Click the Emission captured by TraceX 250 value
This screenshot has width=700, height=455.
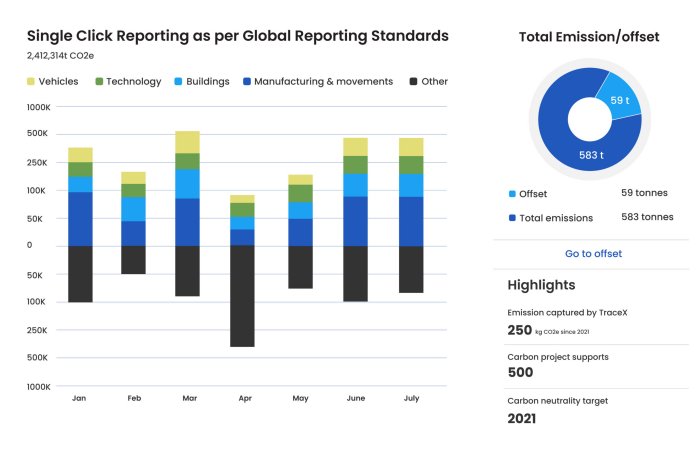click(520, 329)
